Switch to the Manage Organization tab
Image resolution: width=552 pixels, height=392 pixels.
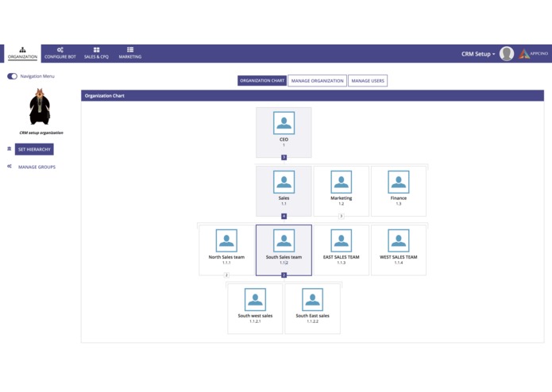point(317,80)
